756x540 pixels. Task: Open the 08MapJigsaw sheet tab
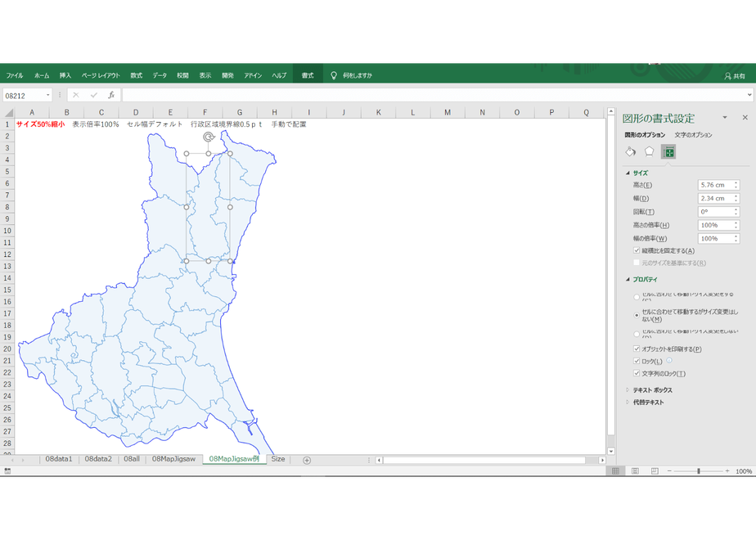point(173,459)
